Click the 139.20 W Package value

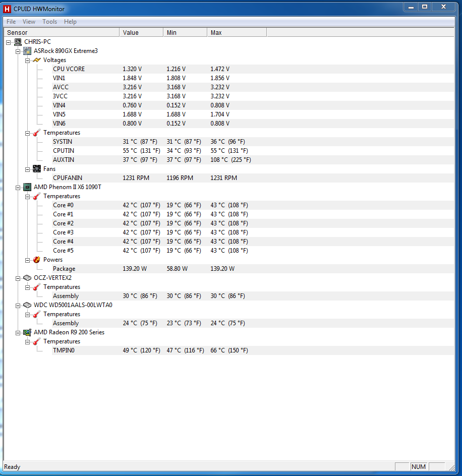[135, 269]
